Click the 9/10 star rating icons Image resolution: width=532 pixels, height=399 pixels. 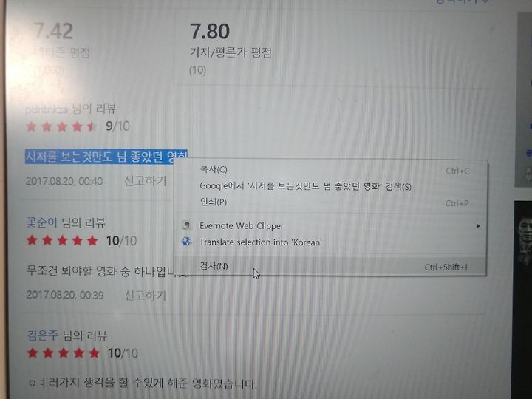click(x=61, y=126)
